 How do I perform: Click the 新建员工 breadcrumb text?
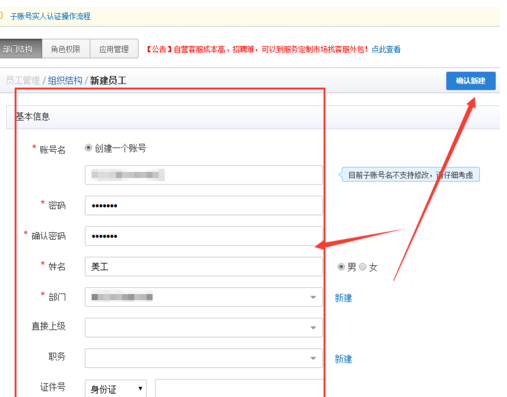click(x=108, y=80)
